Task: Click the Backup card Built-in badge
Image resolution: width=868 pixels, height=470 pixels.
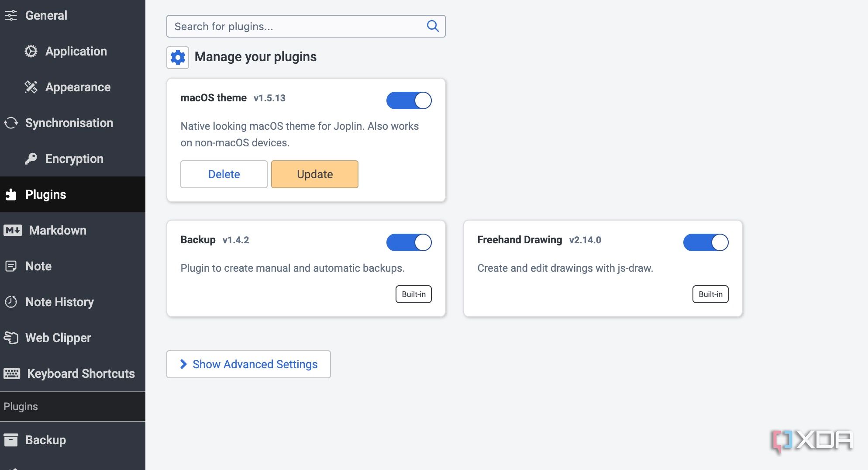Action: click(413, 294)
